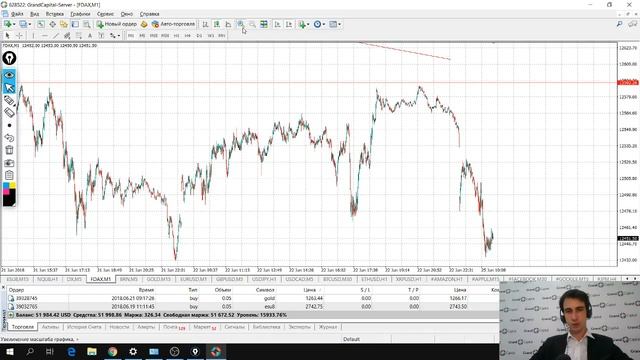Viewport: 640px width, 360px height.
Task: Open the search icon at toolbar right
Action: tap(620, 24)
